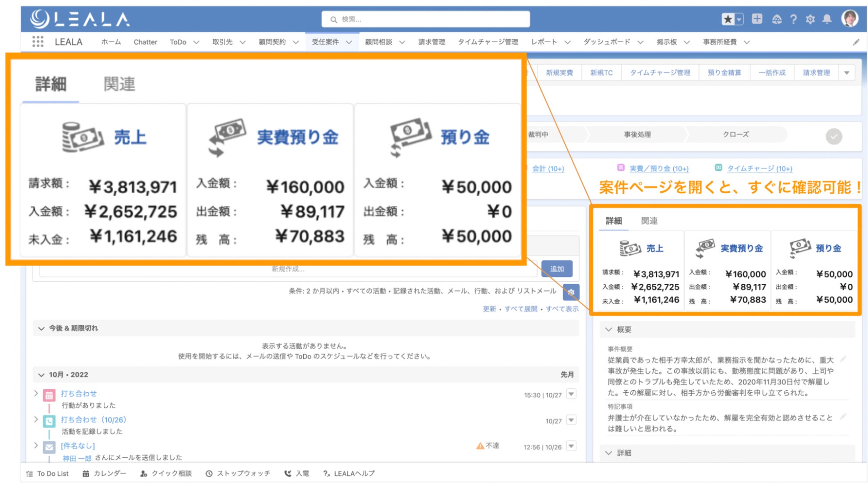Mark stage complete with checkmark button
This screenshot has width=868, height=484.
pos(834,136)
